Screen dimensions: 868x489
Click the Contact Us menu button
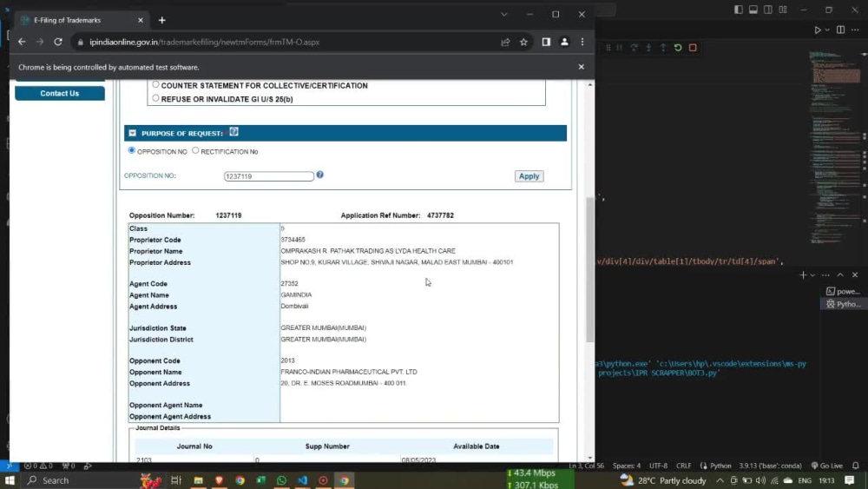60,94
